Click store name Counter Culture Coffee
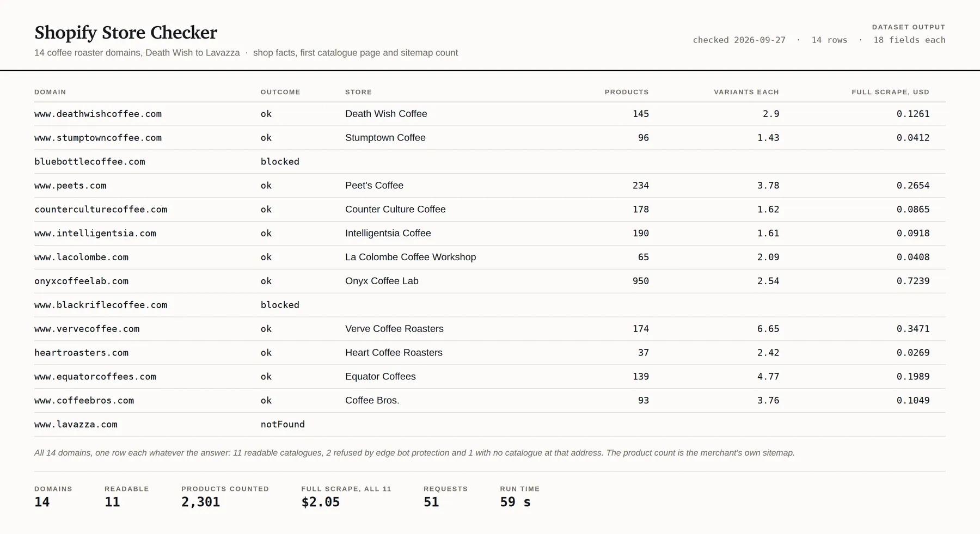 [x=395, y=210]
